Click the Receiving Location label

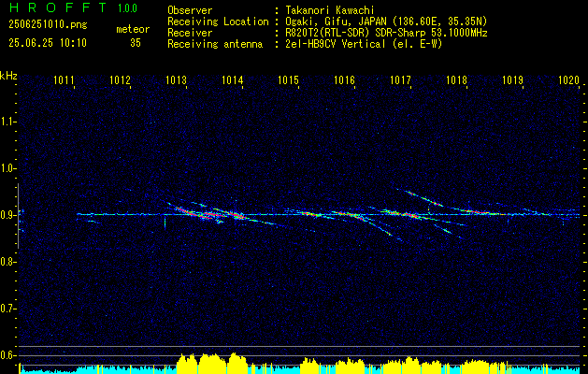pos(218,22)
